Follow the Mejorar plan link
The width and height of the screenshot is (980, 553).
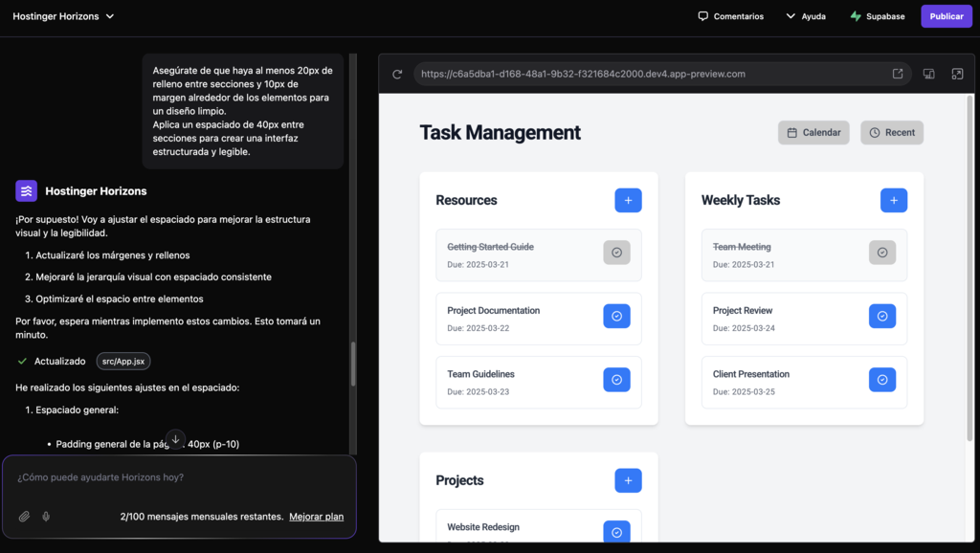(316, 517)
